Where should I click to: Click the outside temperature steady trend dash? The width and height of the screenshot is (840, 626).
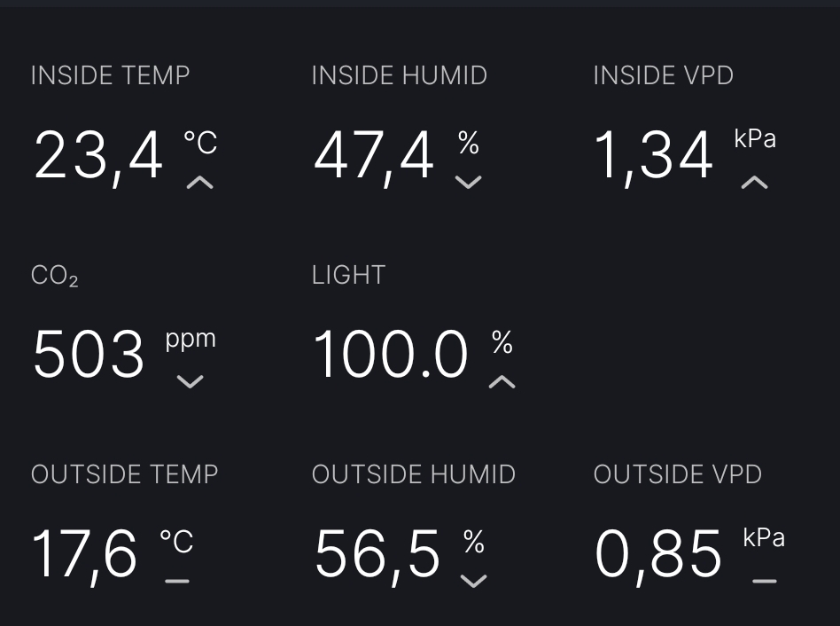coord(177,582)
